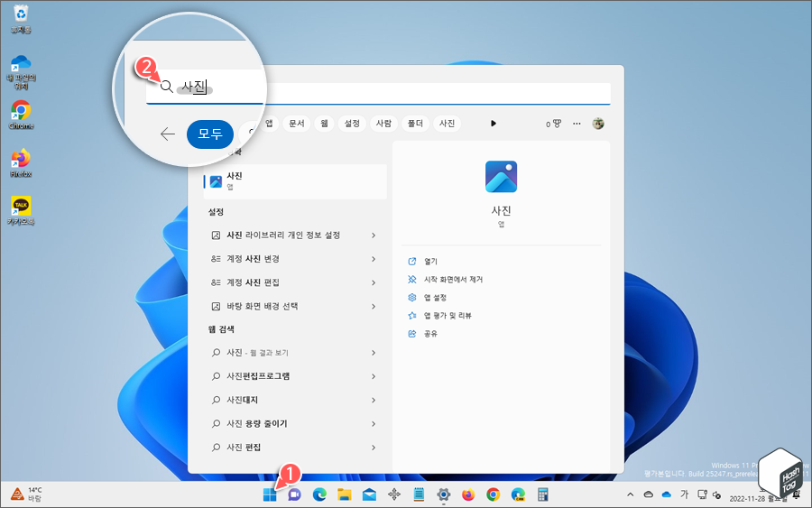This screenshot has height=508, width=812.
Task: Click the four-arrow move icon on taskbar
Action: tap(394, 495)
